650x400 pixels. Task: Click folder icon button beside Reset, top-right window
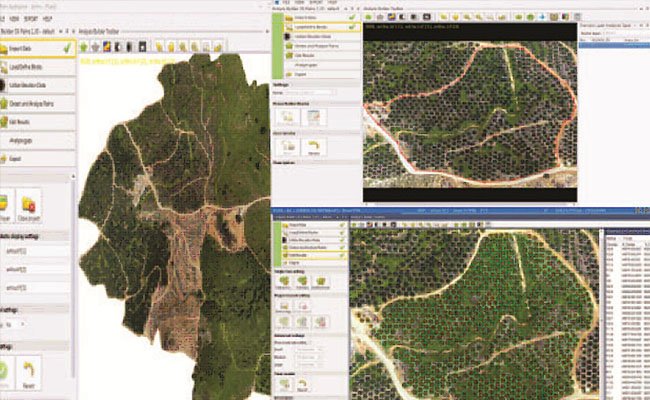tap(289, 147)
